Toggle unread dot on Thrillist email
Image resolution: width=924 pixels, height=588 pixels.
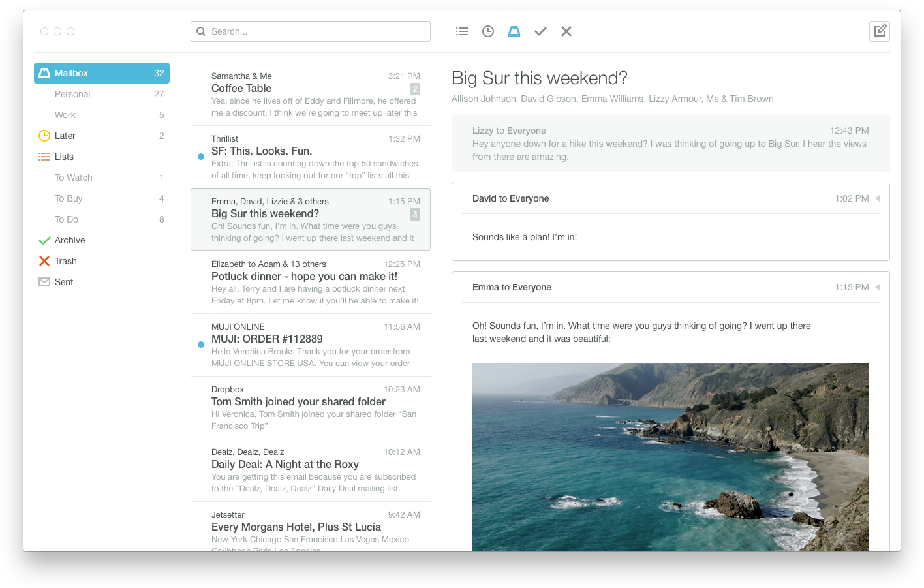coord(201,157)
